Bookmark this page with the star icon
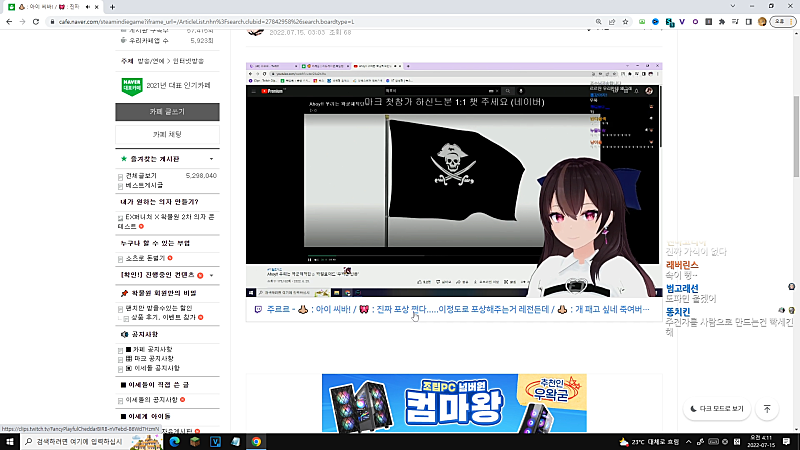This screenshot has height=450, width=800. click(625, 22)
